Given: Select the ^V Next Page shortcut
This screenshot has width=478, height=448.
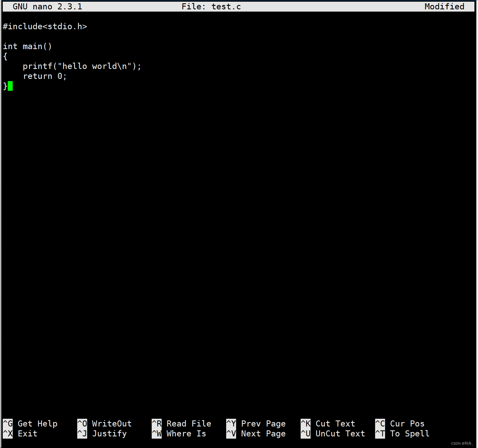Looking at the screenshot, I should (x=256, y=433).
